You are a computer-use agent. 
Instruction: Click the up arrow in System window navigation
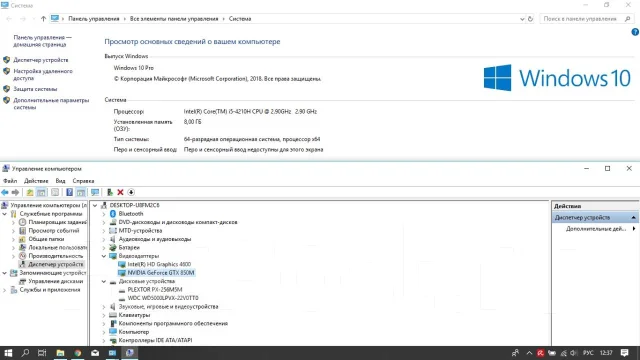43,19
